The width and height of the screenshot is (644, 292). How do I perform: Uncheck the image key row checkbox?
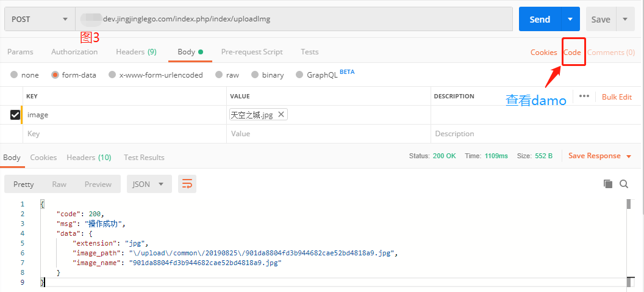click(15, 114)
